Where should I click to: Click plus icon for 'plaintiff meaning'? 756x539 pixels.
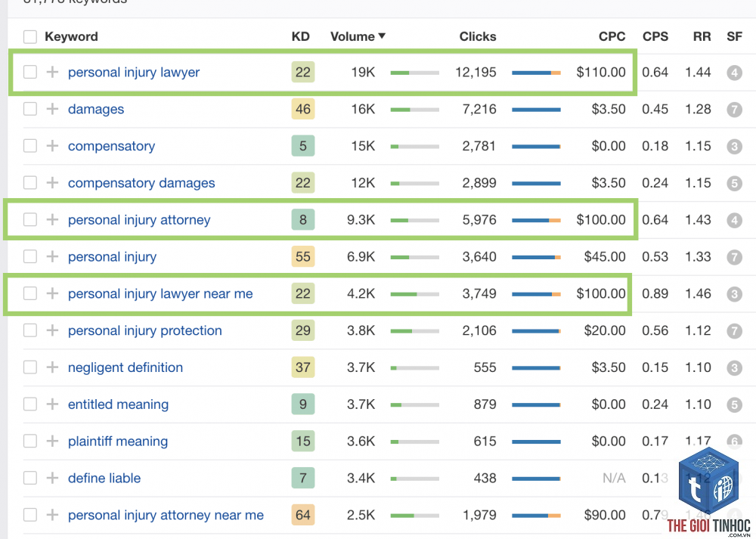(52, 441)
